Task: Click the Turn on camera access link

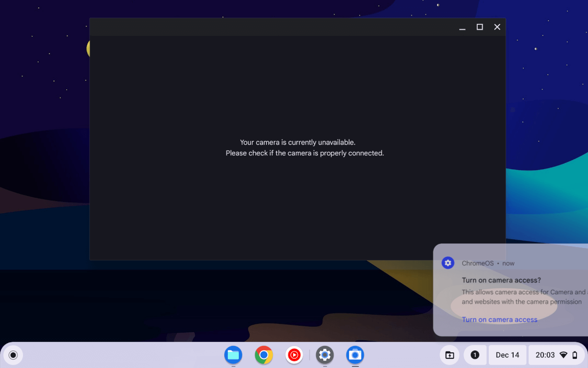Action: tap(499, 319)
